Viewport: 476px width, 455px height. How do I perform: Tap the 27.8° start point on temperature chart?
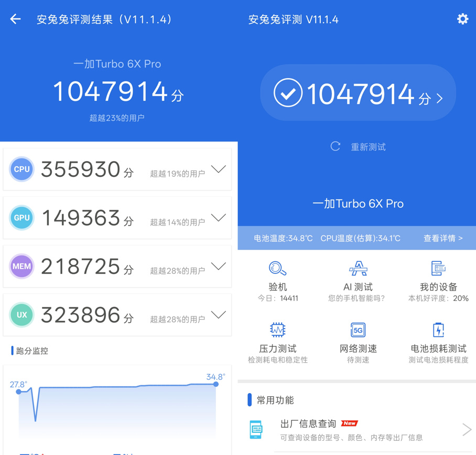(x=18, y=392)
